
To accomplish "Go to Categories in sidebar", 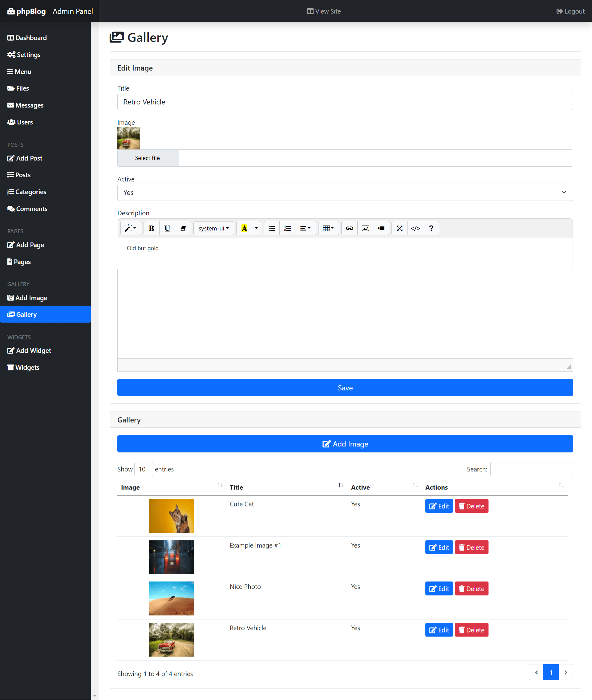I will 30,192.
